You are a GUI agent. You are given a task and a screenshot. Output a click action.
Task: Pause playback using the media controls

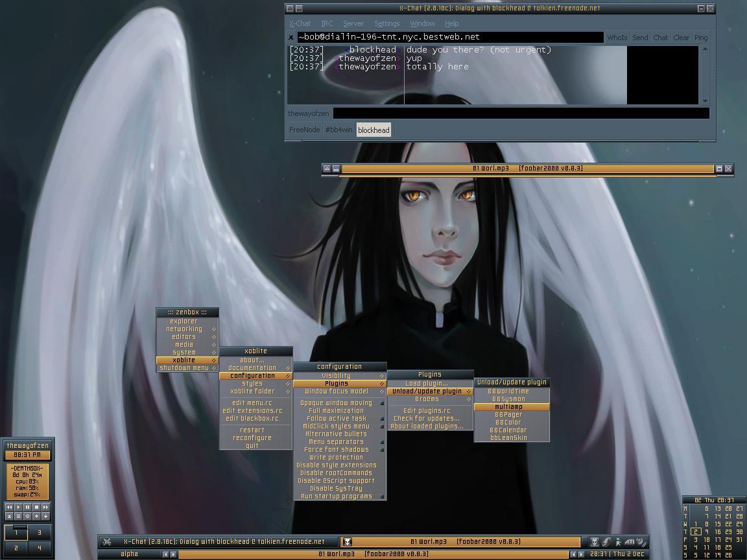coord(27,507)
